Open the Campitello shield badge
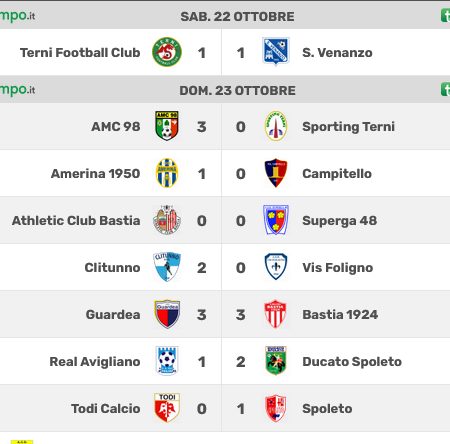Image resolution: width=450 pixels, height=444 pixels. 276,173
